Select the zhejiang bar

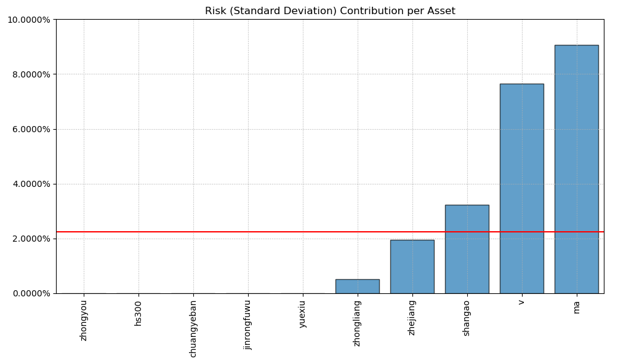coord(412,267)
